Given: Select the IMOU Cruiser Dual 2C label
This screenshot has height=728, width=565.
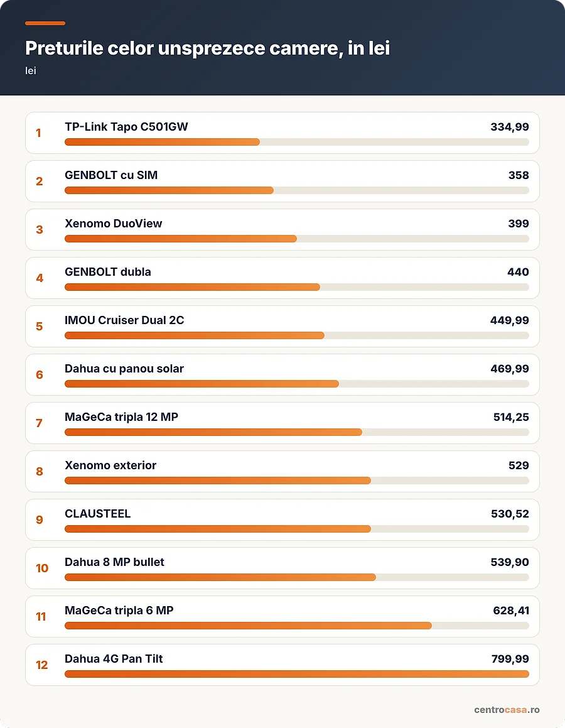Looking at the screenshot, I should (124, 320).
